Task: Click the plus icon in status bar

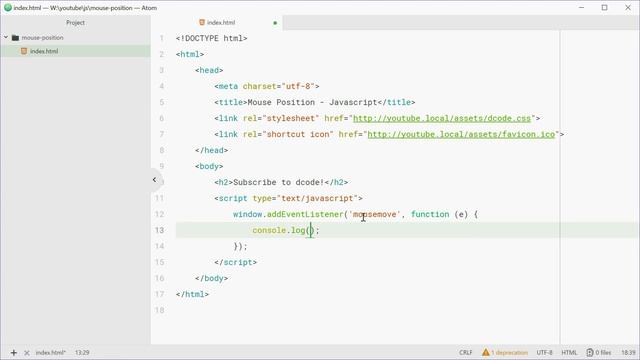Action: [13, 353]
